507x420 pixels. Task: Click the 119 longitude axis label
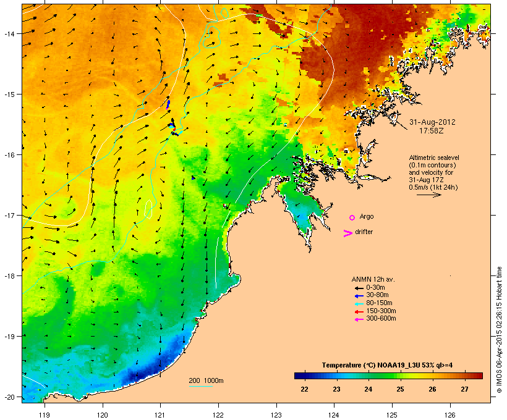coord(45,415)
